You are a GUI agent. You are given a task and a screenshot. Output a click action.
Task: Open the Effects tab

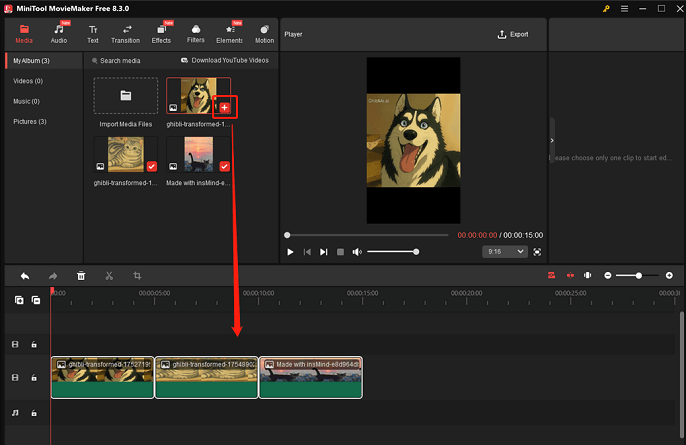pos(161,34)
